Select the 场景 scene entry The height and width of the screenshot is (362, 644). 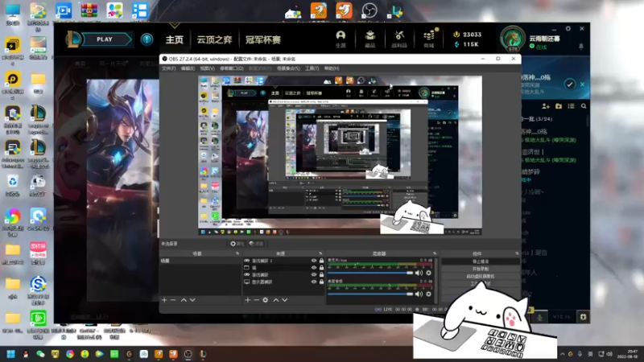click(200, 261)
